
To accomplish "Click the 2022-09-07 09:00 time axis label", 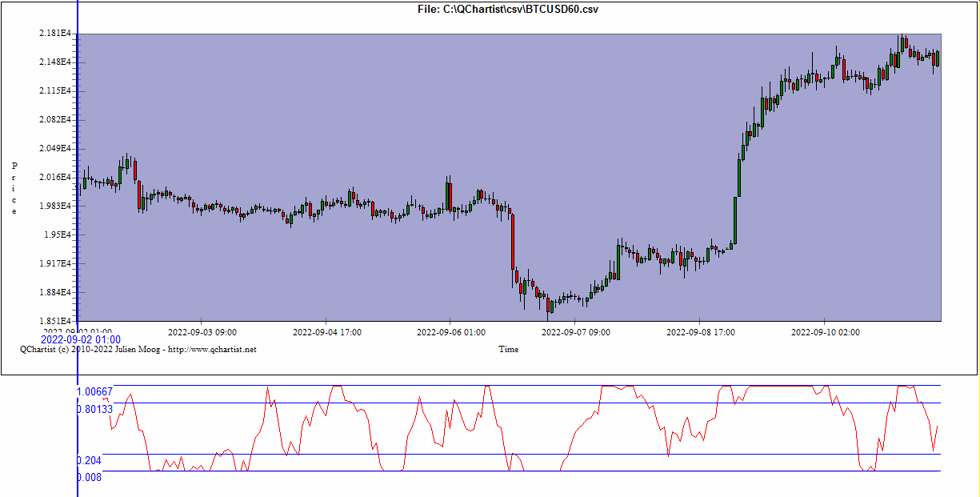I will click(x=576, y=331).
